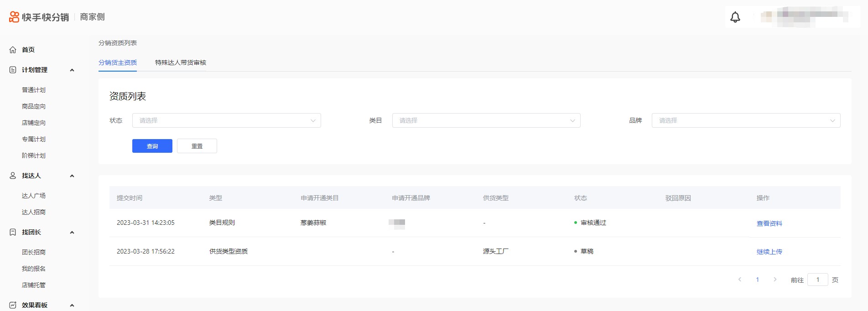The width and height of the screenshot is (868, 311).
Task: Click 2023-03-31 14:23:05 timestamp cell
Action: pyautogui.click(x=146, y=223)
